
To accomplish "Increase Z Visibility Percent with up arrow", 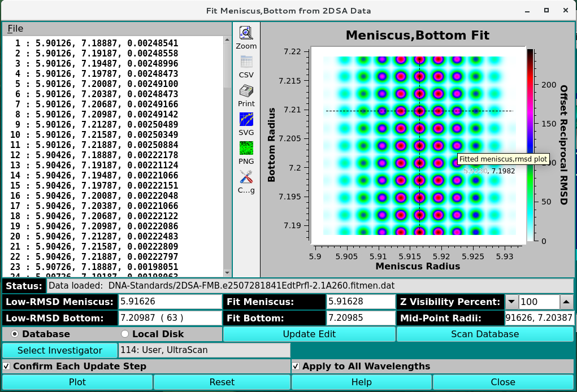I will [x=566, y=302].
